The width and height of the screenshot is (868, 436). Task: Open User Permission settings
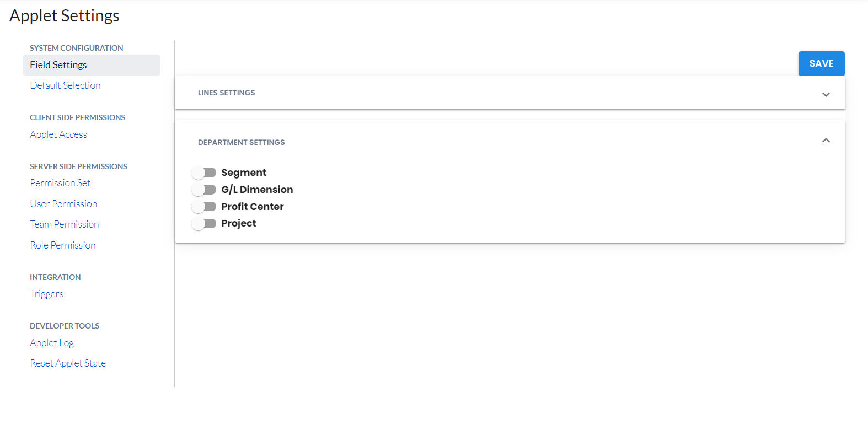coord(63,204)
